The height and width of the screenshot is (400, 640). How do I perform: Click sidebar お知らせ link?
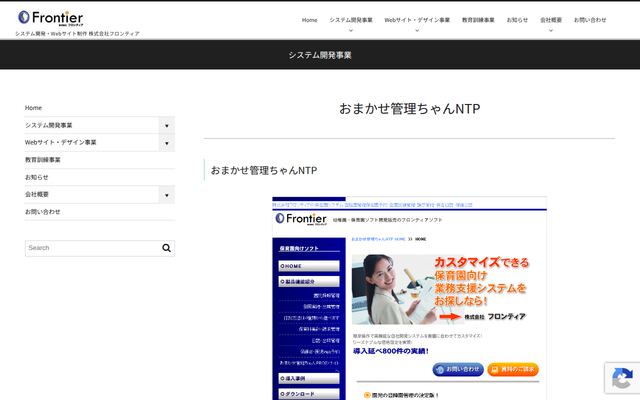[36, 177]
